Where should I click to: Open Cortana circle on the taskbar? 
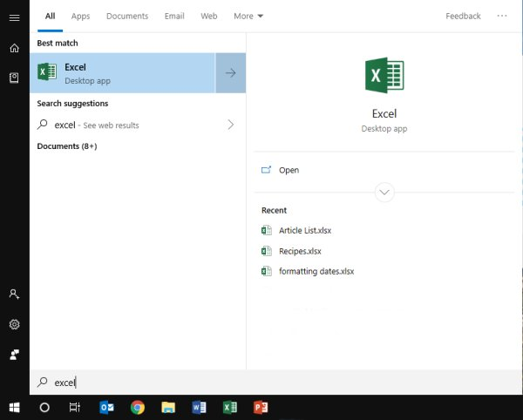tap(44, 407)
